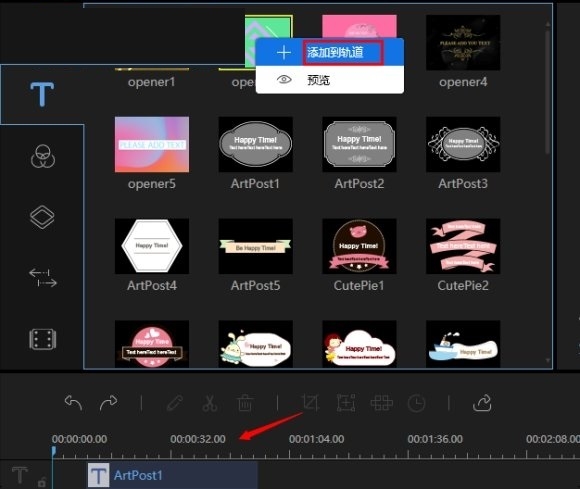Select the ArtPost1 clip on timeline

pos(173,475)
